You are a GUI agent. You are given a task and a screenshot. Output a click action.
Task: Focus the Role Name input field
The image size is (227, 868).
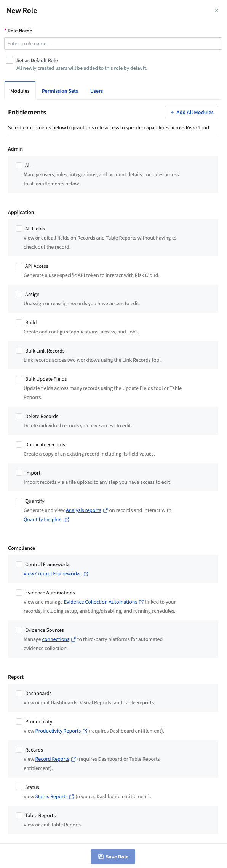113,43
